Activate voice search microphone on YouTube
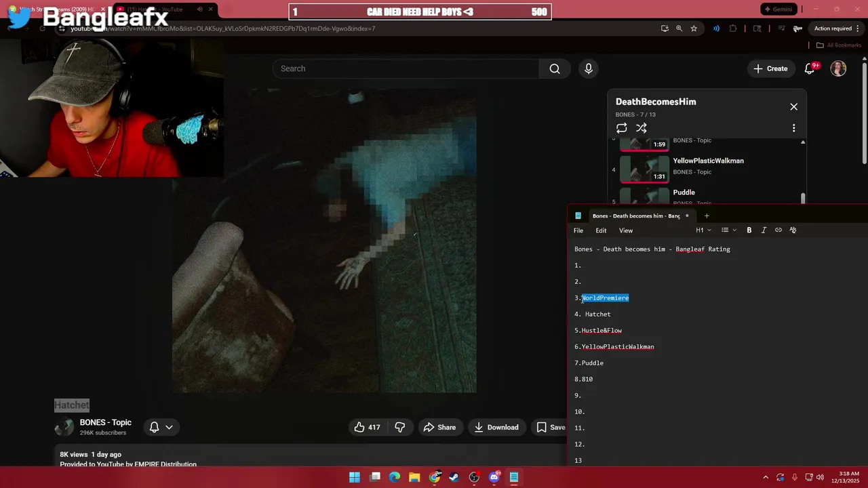Image resolution: width=868 pixels, height=488 pixels. (x=589, y=68)
